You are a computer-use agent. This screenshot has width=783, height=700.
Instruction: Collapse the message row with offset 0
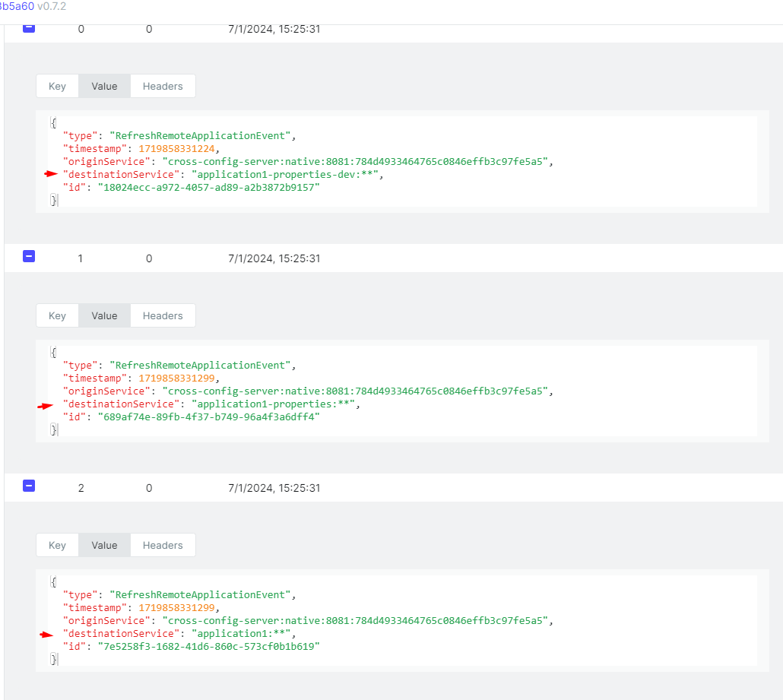[x=29, y=28]
